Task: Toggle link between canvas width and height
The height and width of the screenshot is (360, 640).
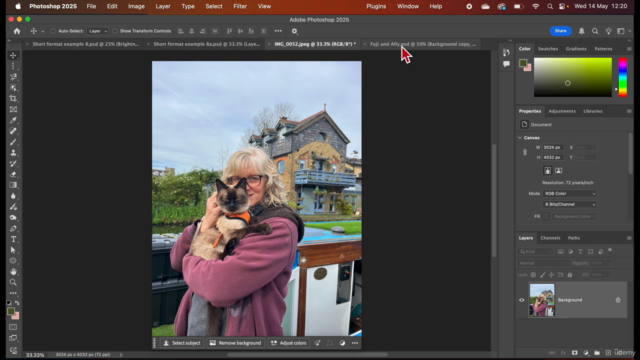Action: 525,152
